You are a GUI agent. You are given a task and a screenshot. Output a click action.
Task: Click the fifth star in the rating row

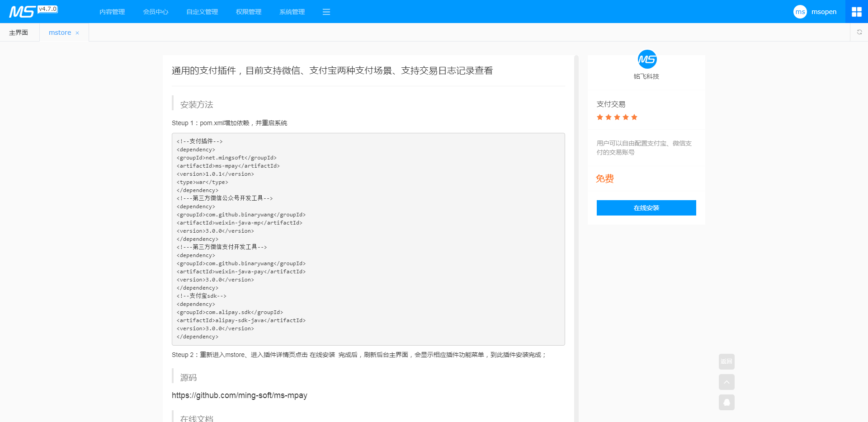pos(635,117)
